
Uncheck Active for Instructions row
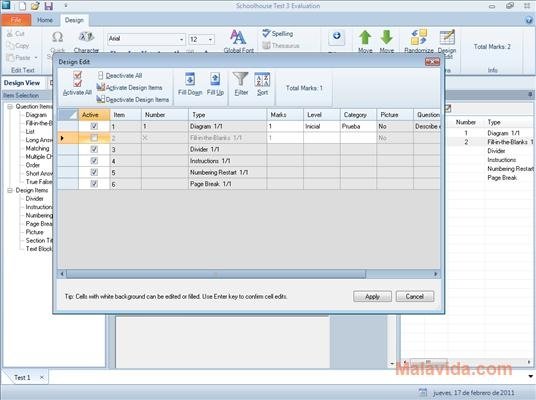pyautogui.click(x=94, y=161)
